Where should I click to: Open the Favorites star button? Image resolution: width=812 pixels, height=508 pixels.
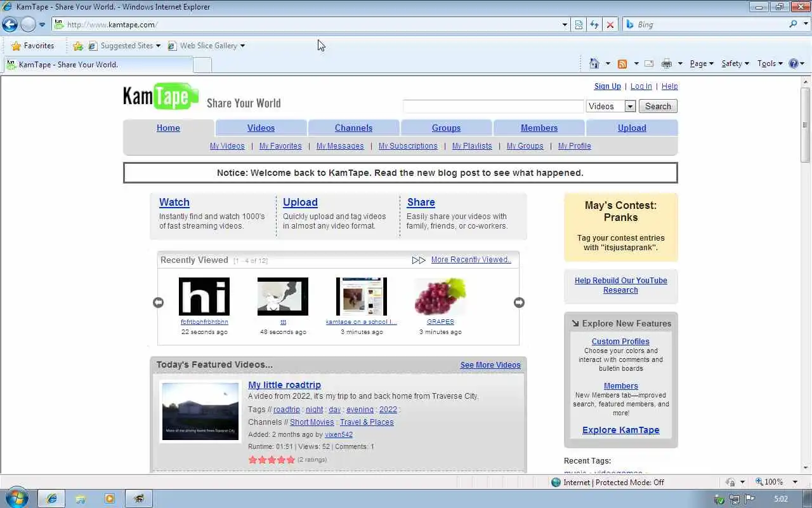[x=33, y=46]
